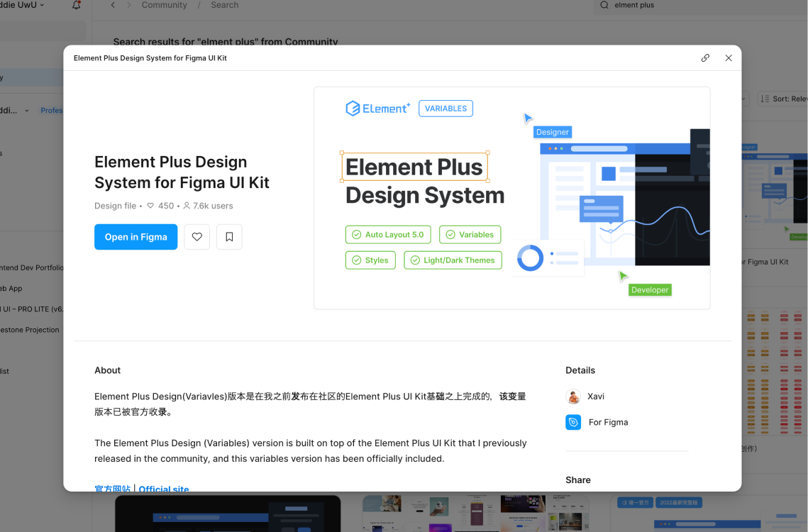Open the Web App item in the background sidebar

coord(11,288)
